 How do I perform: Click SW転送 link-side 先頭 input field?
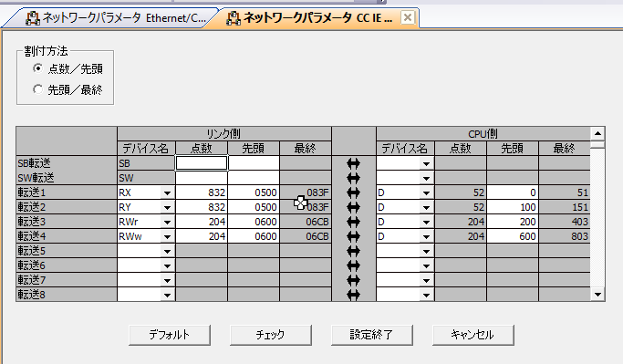[254, 178]
